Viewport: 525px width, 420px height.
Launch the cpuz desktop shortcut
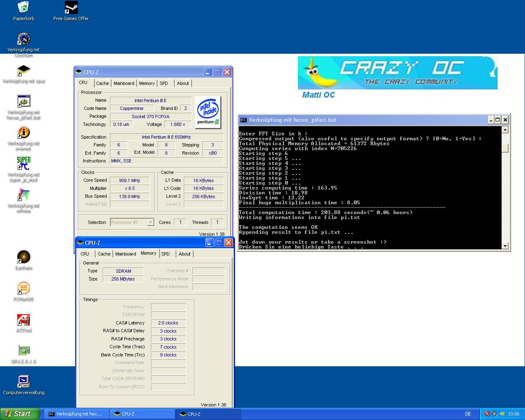23,70
